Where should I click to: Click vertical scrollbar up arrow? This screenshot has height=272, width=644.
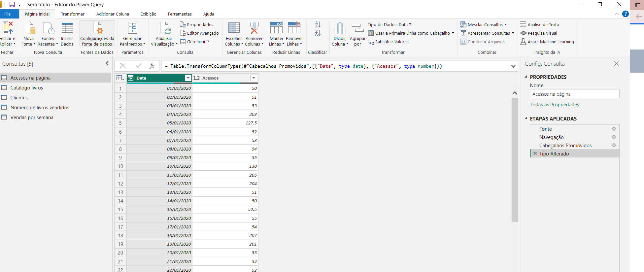515,93
